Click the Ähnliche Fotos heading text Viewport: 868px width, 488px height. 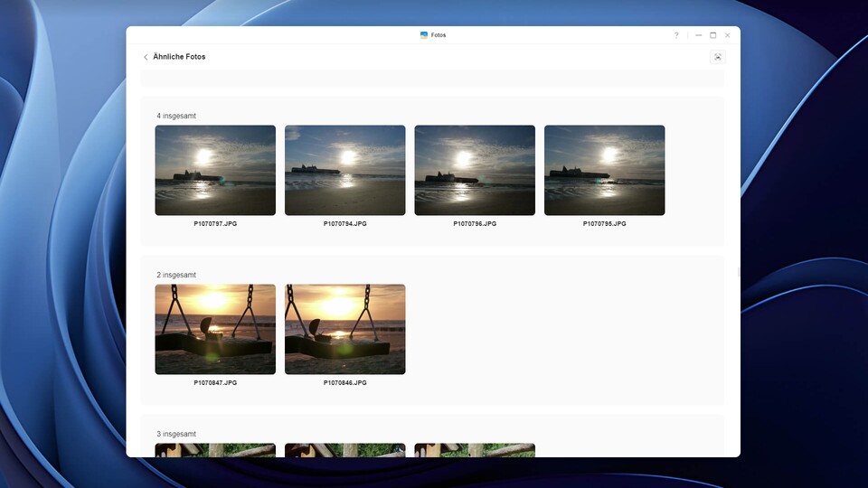[x=179, y=57]
